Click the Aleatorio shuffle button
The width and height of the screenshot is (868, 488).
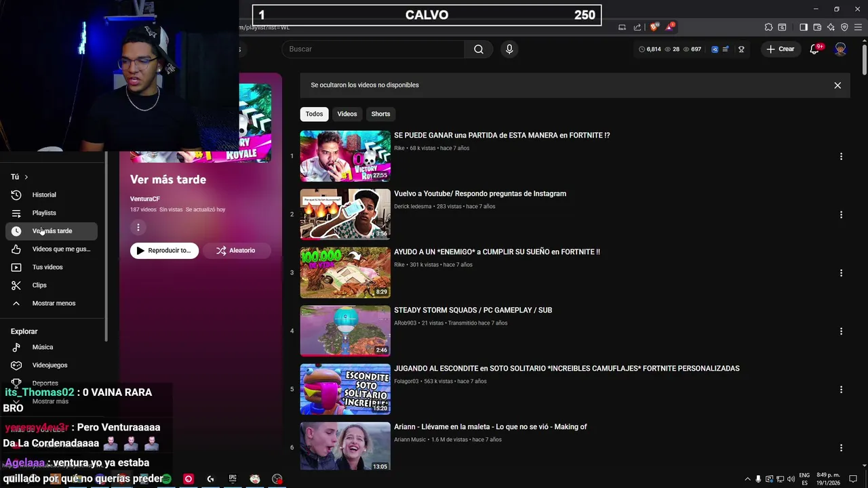tap(236, 250)
